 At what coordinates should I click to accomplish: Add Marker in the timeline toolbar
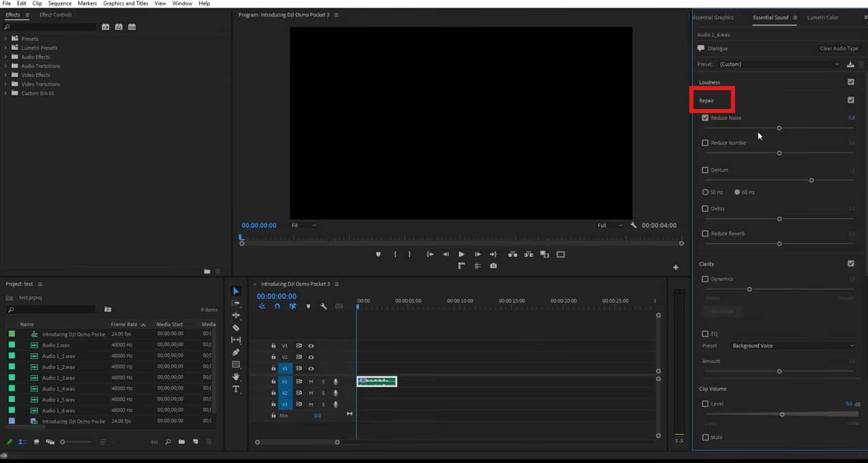pos(308,306)
